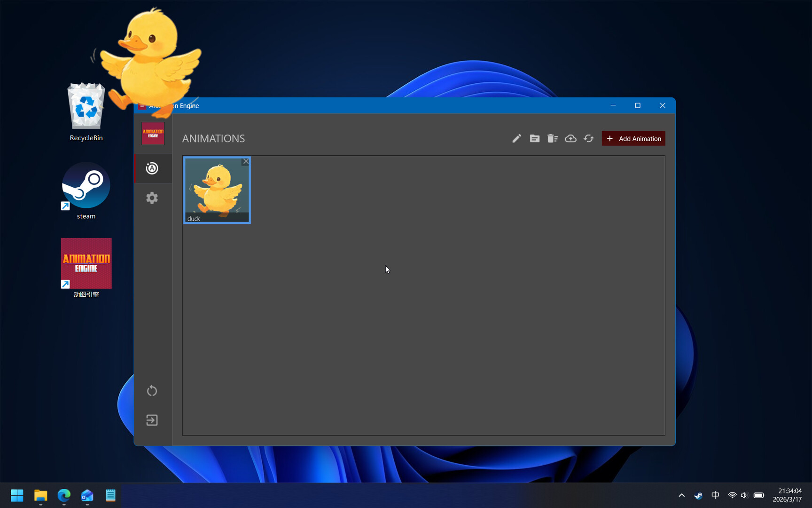Refresh the animation list
Image resolution: width=812 pixels, height=508 pixels.
click(x=588, y=138)
